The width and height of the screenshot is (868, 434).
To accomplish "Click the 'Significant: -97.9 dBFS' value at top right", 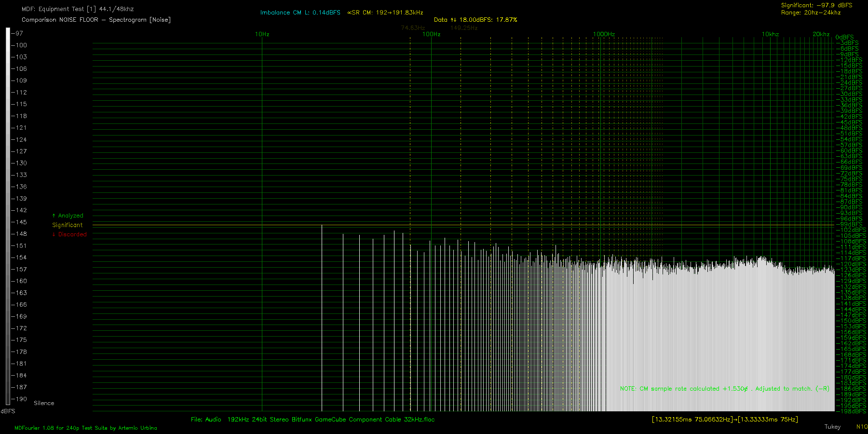I will [816, 5].
